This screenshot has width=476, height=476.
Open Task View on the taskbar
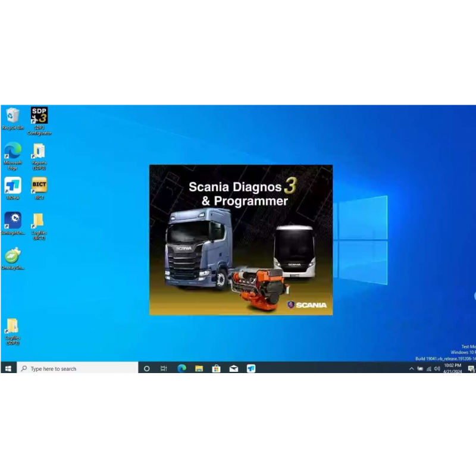point(164,369)
